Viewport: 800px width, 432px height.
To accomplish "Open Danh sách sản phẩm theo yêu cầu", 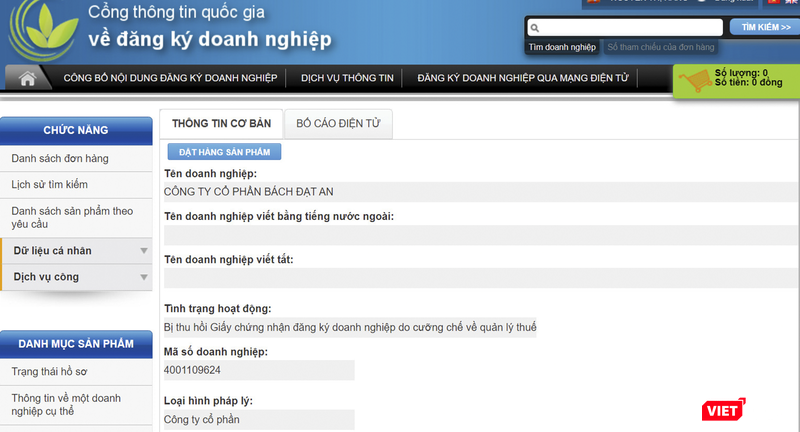I will click(x=72, y=218).
